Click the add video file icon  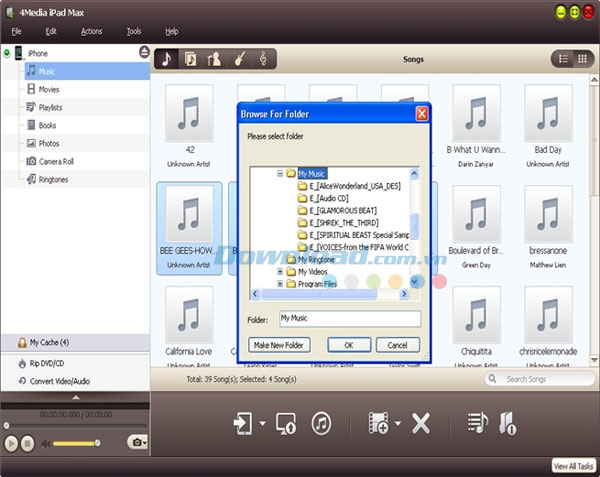tap(378, 423)
